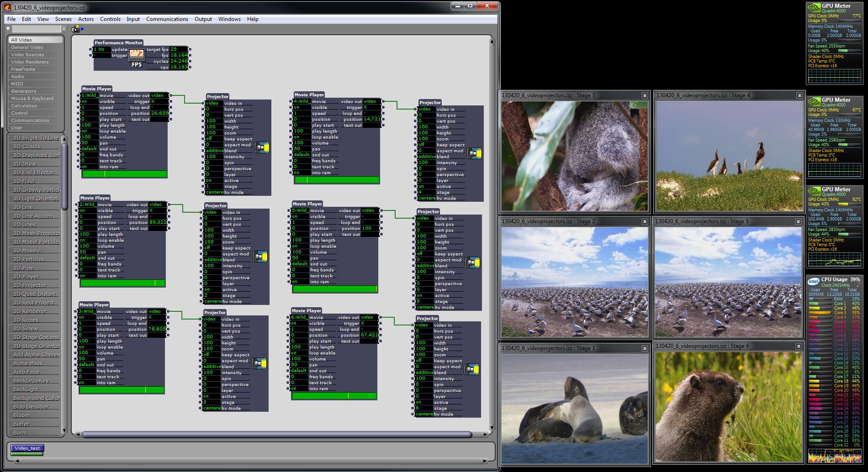Click the projector icon of the Stage 2 Projector actor
Viewport: 868px width, 472px height.
[x=261, y=257]
